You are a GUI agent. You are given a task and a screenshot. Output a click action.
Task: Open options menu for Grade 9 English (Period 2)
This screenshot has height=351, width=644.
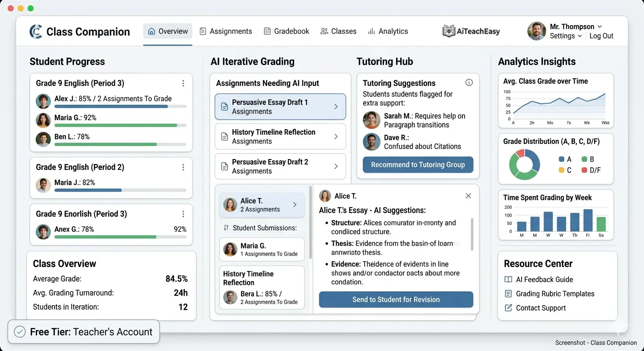pos(183,167)
